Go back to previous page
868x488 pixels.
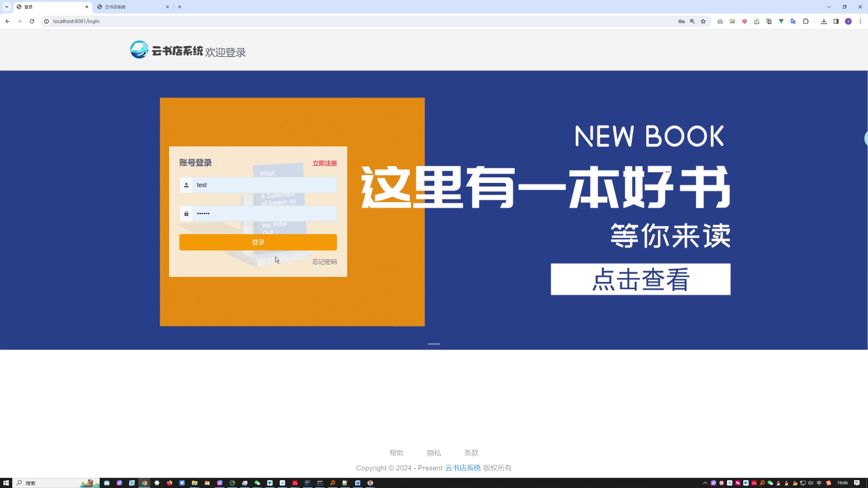pos(7,21)
